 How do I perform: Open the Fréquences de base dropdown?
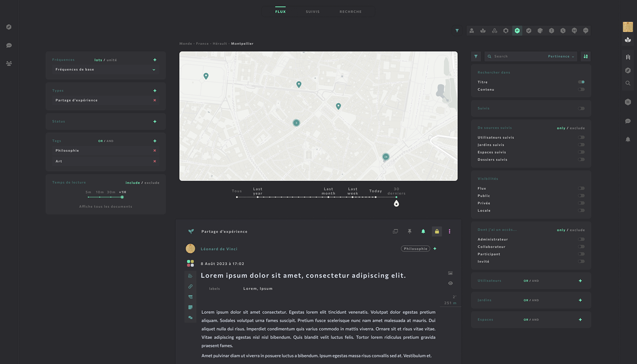tap(105, 70)
